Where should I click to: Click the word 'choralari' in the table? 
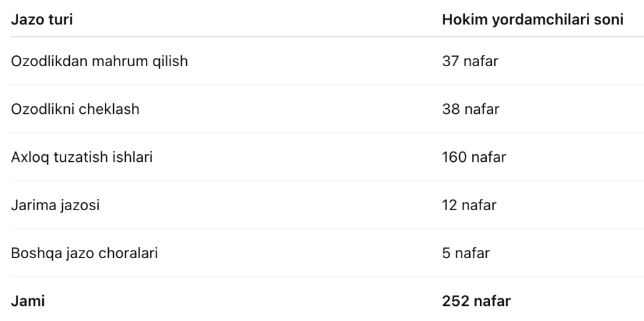131,253
